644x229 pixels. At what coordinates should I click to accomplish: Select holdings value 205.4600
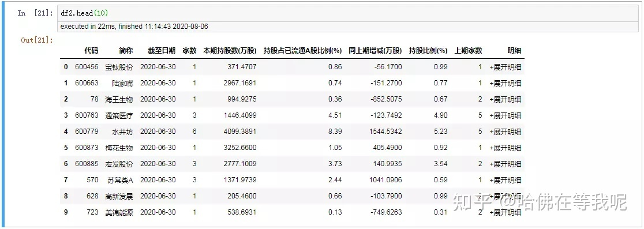point(242,196)
